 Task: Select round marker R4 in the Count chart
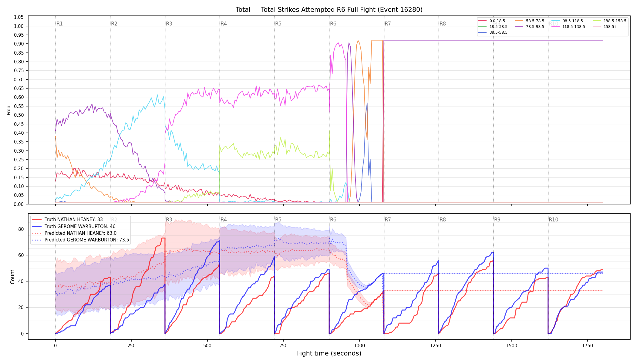coord(224,220)
